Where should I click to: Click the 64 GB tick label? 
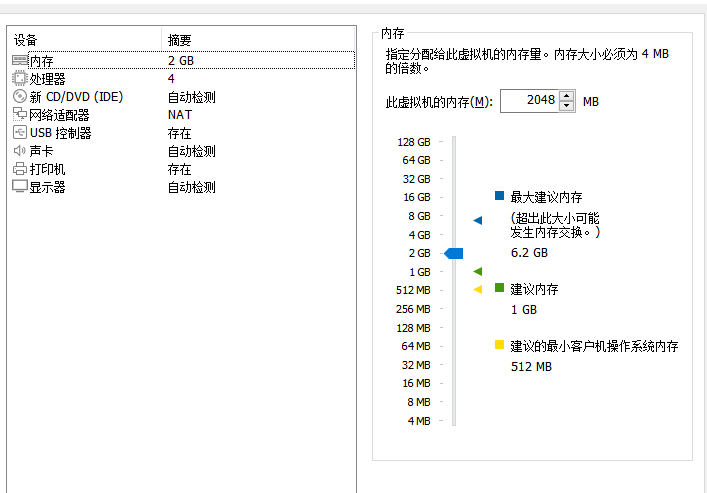[416, 160]
